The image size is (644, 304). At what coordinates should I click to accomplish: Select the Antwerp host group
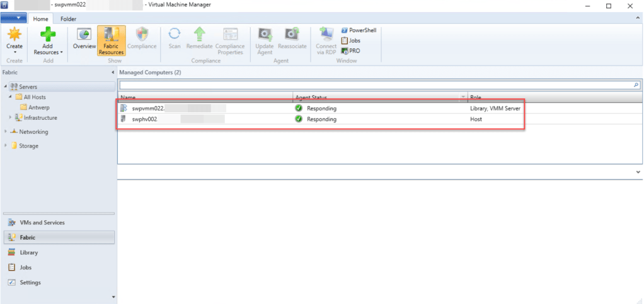point(38,107)
